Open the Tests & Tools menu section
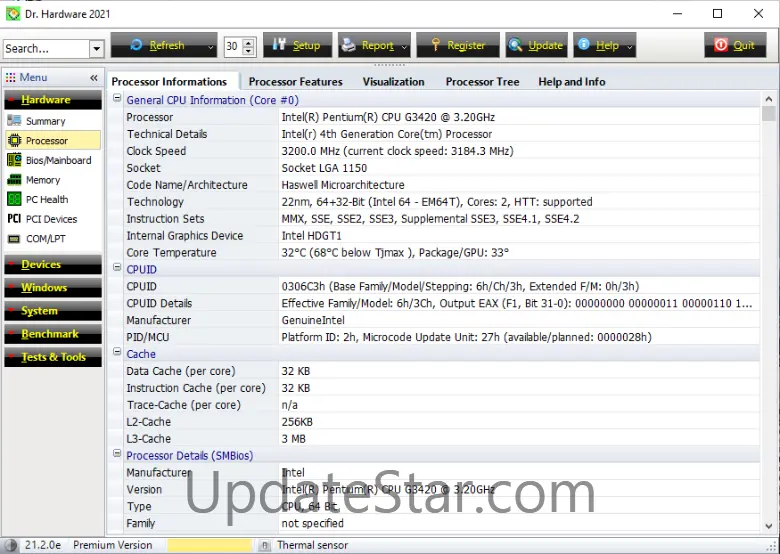The image size is (780, 554). coord(53,358)
